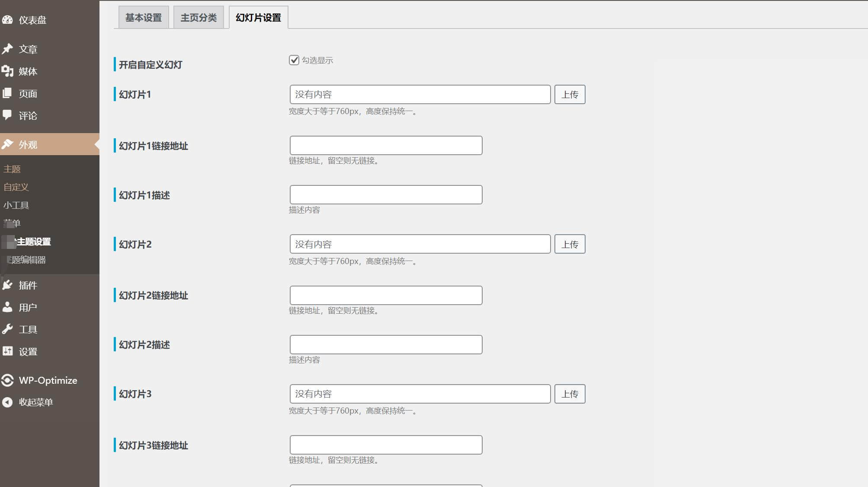
Task: Click the 工具 wrench icon
Action: tap(7, 329)
